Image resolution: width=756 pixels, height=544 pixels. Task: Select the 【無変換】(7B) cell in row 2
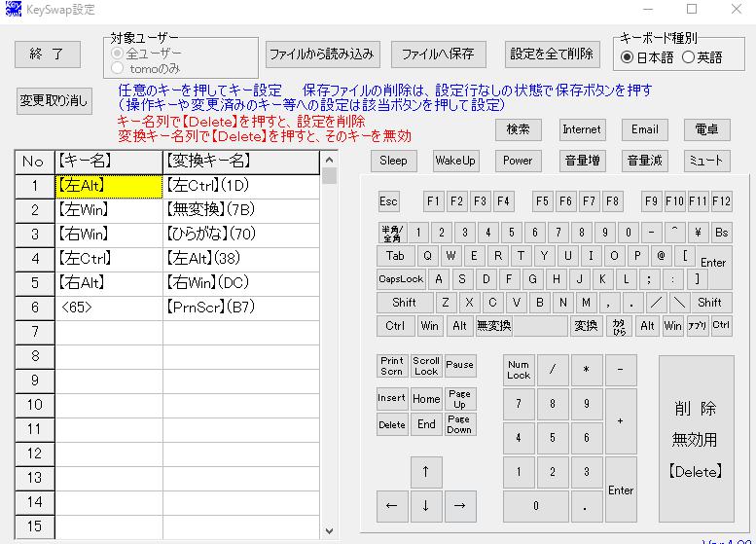click(x=241, y=210)
